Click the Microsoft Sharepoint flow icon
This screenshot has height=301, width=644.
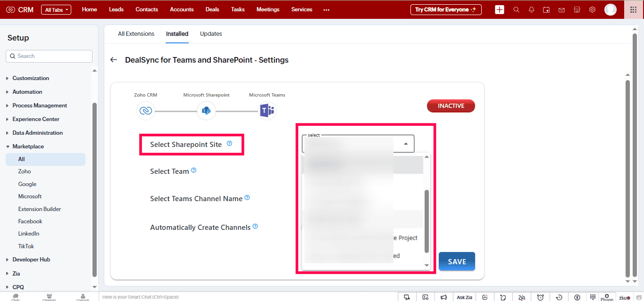[206, 111]
